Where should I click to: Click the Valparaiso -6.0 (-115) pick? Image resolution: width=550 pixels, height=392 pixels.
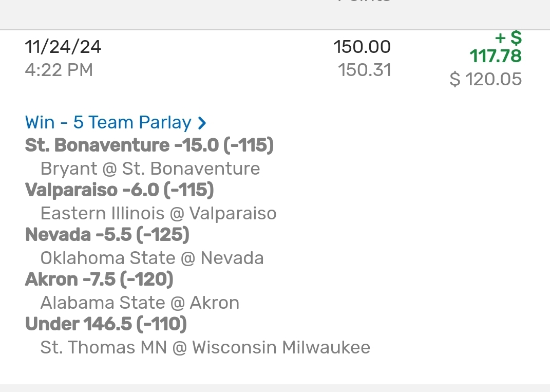click(120, 190)
